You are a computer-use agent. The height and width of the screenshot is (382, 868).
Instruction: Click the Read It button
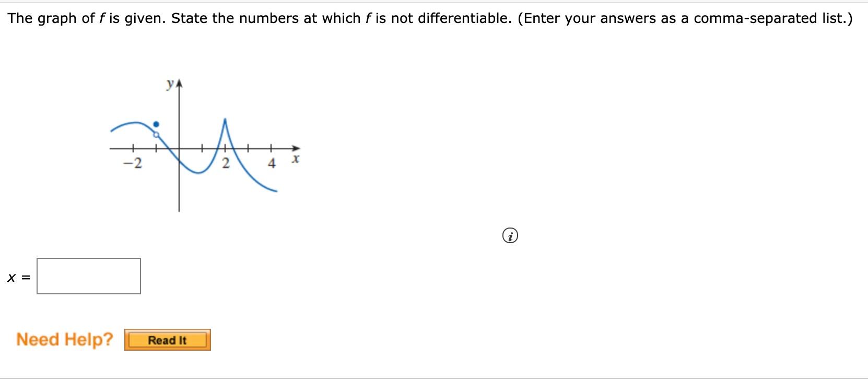pos(167,341)
